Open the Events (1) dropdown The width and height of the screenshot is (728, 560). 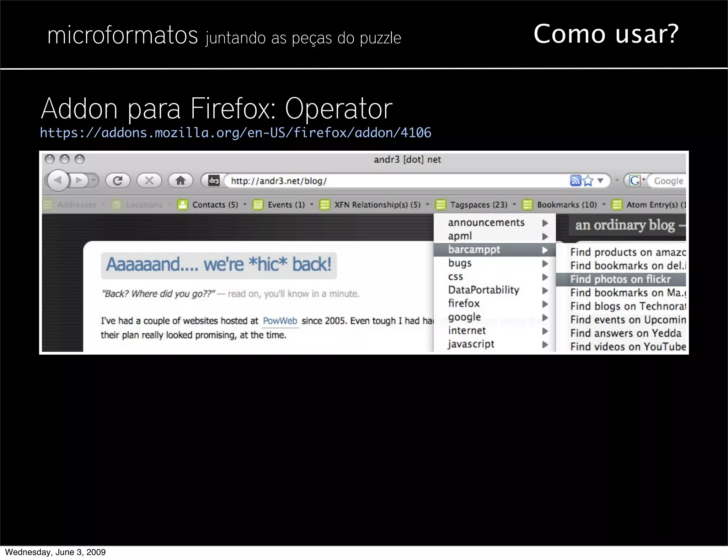[x=286, y=205]
